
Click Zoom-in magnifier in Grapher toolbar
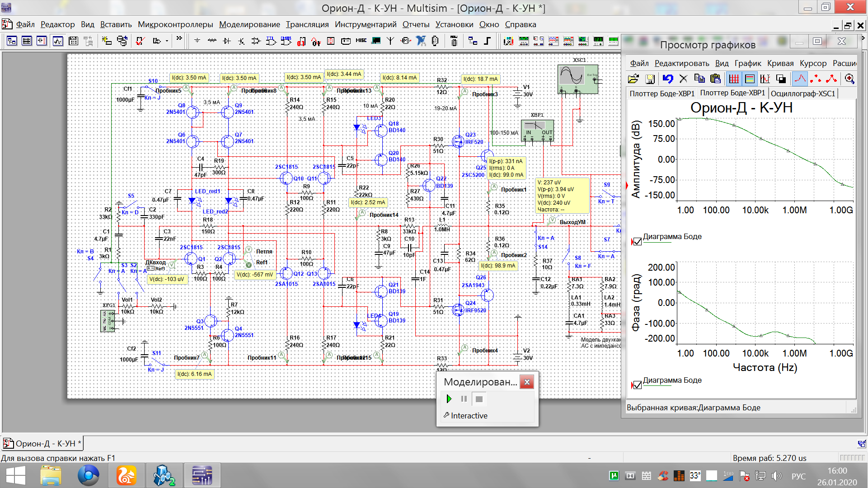point(849,79)
